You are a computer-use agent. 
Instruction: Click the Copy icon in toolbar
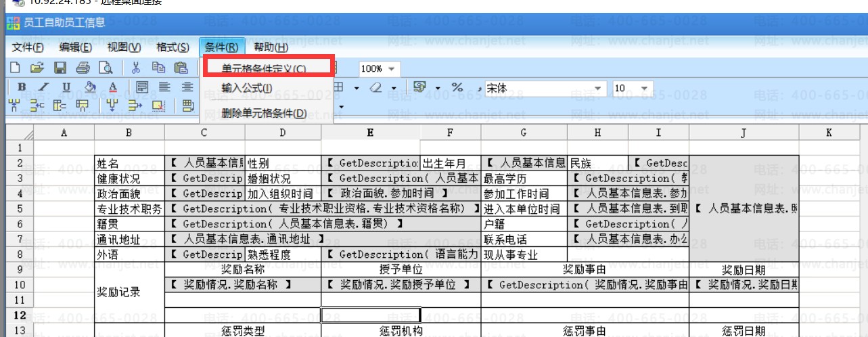(158, 68)
